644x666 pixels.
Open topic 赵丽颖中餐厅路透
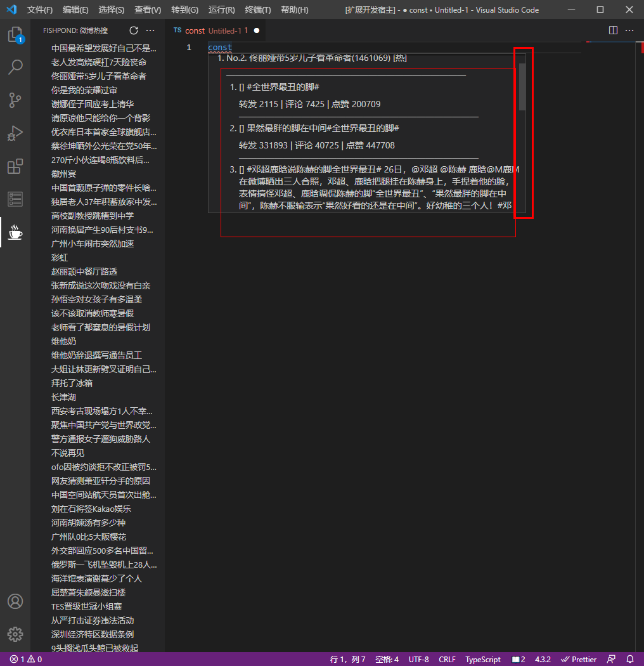pos(84,272)
